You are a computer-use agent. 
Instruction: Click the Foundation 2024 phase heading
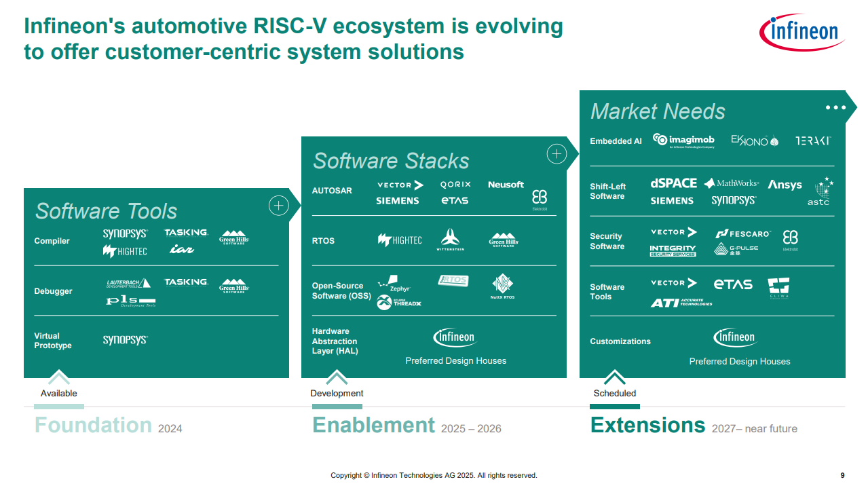click(x=108, y=426)
